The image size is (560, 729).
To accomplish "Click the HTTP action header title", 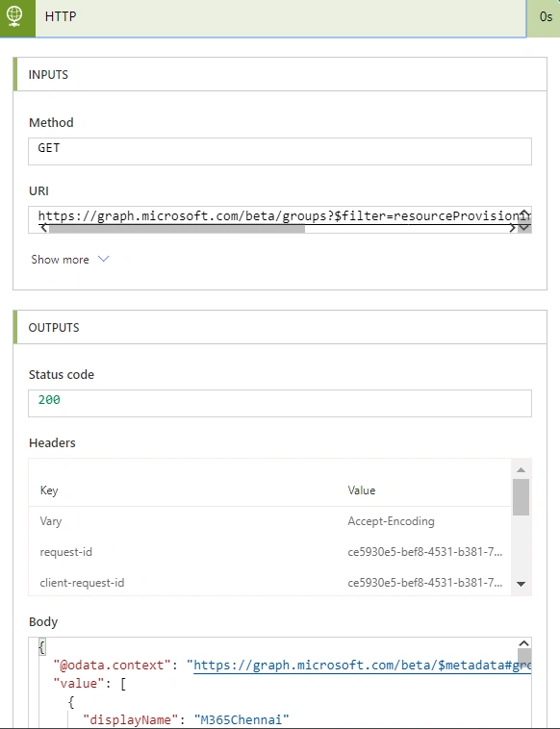I will (x=61, y=16).
